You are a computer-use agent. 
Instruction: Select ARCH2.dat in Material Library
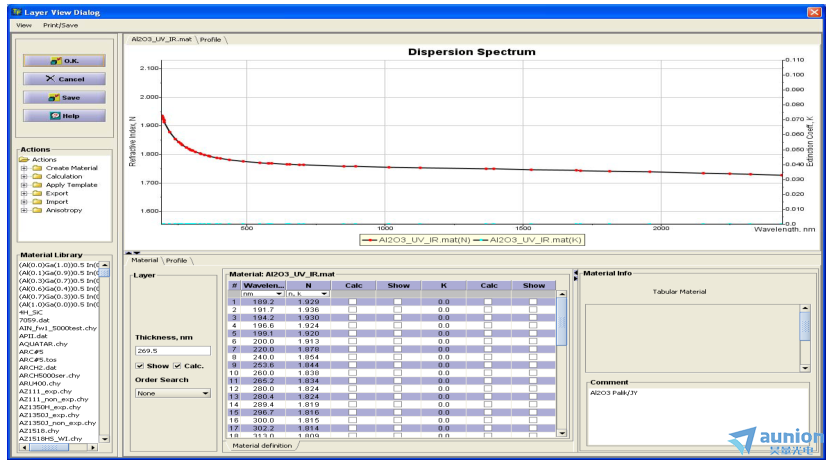coord(37,367)
